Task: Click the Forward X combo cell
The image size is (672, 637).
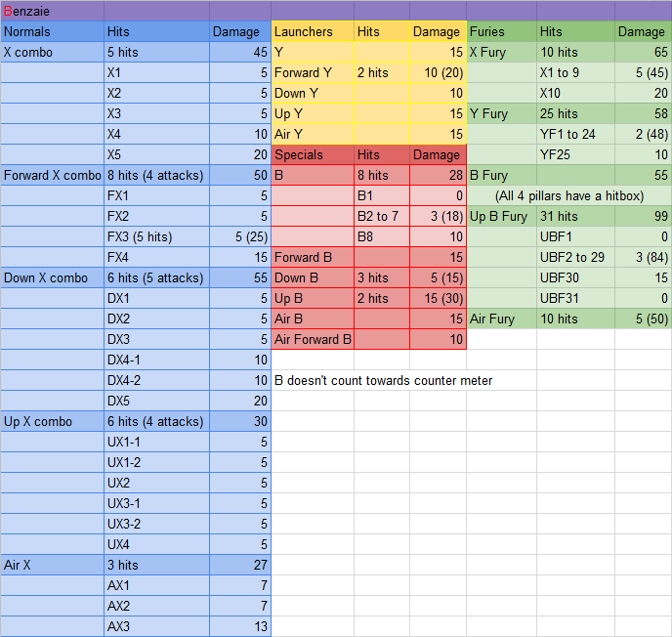Action: pyautogui.click(x=53, y=175)
